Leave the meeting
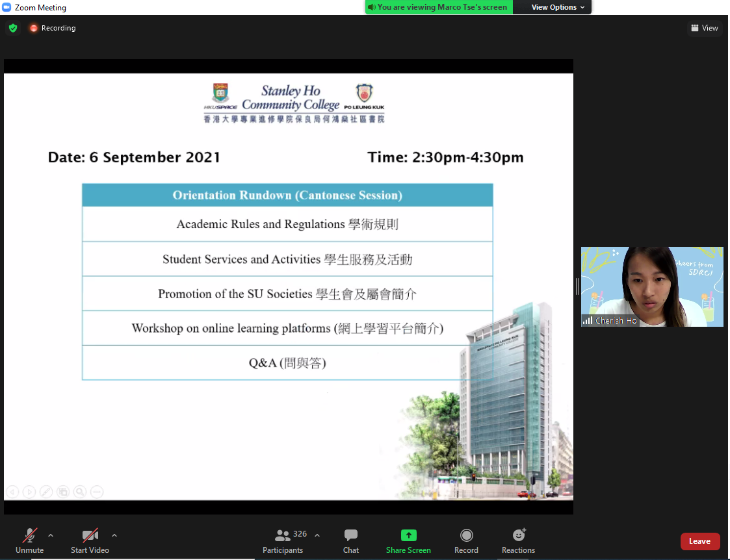Screen dimensions: 730x560 [699, 541]
